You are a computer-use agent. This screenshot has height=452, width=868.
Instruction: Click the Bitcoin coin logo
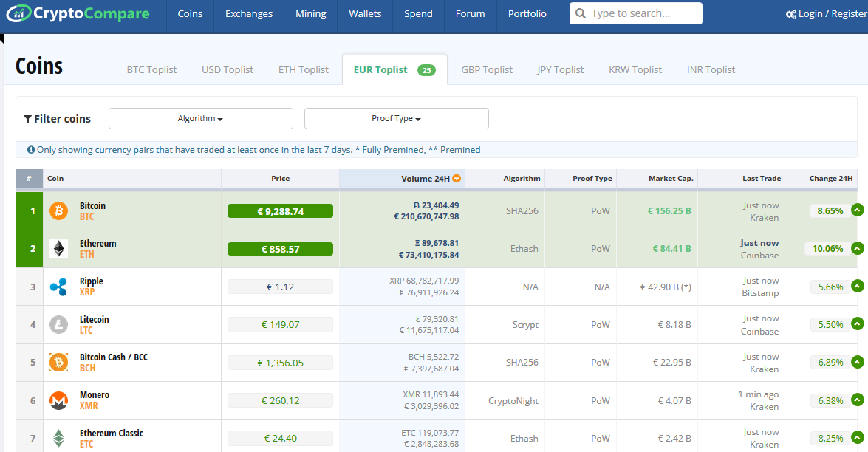tap(58, 210)
